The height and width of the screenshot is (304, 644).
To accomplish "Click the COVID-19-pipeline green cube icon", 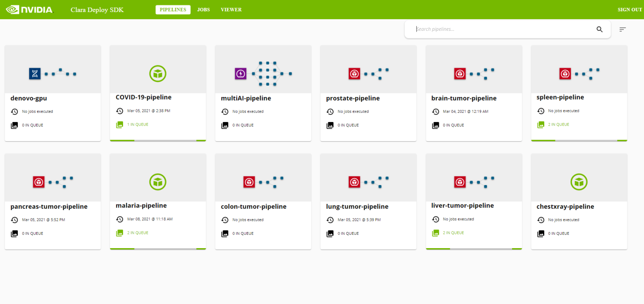I will (158, 73).
